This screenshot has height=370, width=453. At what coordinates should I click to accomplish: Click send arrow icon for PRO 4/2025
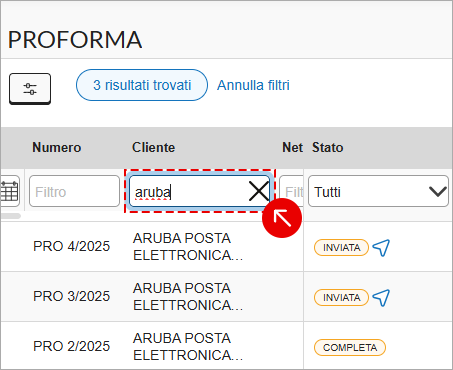pos(381,248)
